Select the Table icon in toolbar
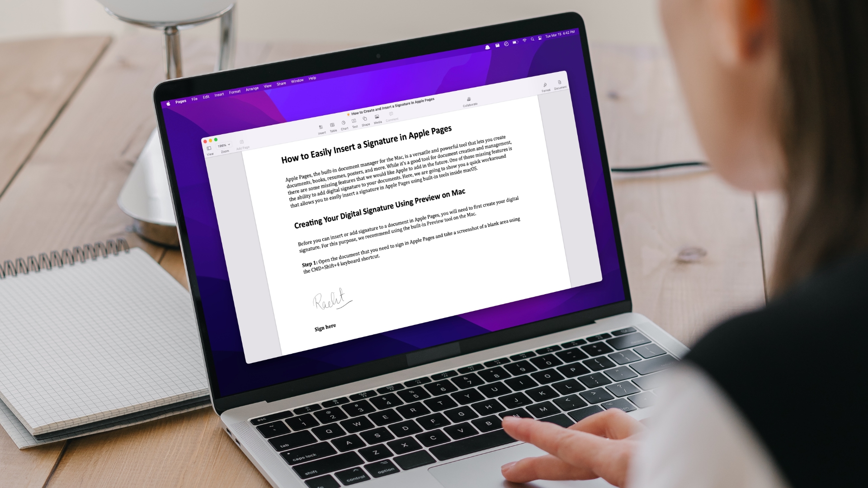Viewport: 868px width, 488px height. [x=332, y=124]
